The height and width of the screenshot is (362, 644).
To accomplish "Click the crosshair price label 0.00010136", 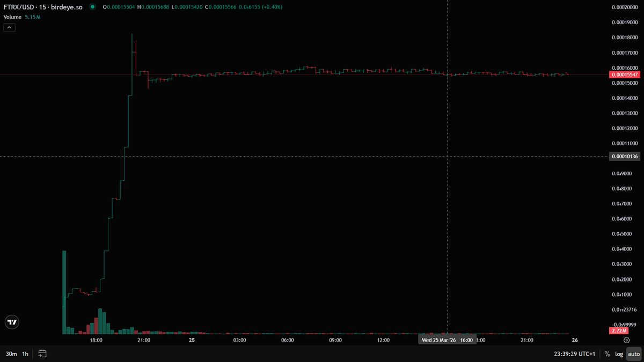I will pyautogui.click(x=625, y=157).
